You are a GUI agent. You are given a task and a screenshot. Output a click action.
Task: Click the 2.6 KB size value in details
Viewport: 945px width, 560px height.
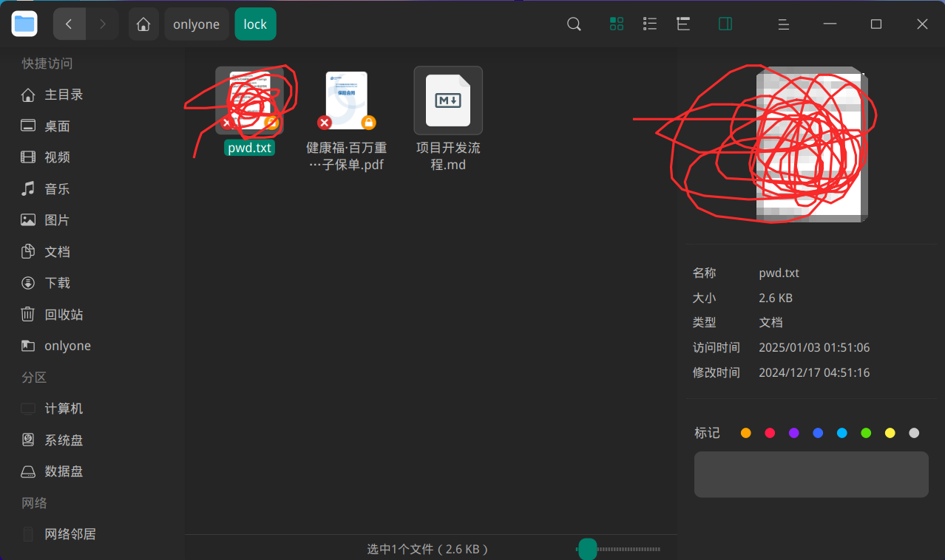[776, 298]
